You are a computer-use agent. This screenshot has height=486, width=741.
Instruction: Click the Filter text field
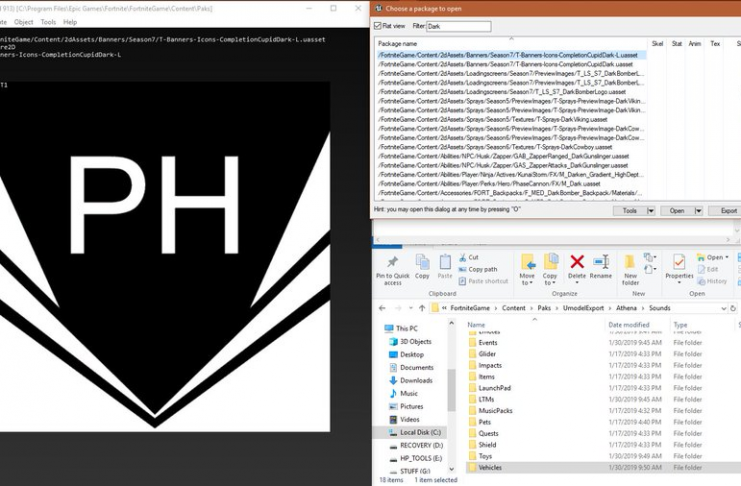pyautogui.click(x=459, y=26)
